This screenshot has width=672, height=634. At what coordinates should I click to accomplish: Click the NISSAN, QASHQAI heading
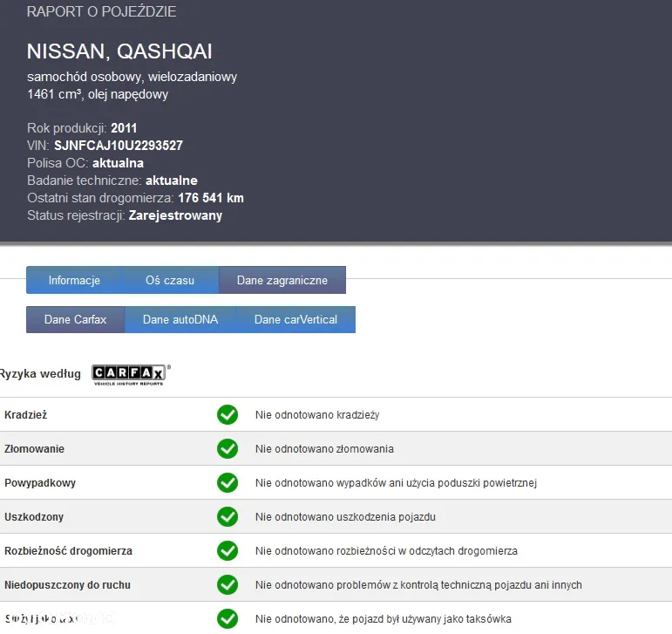[x=119, y=51]
